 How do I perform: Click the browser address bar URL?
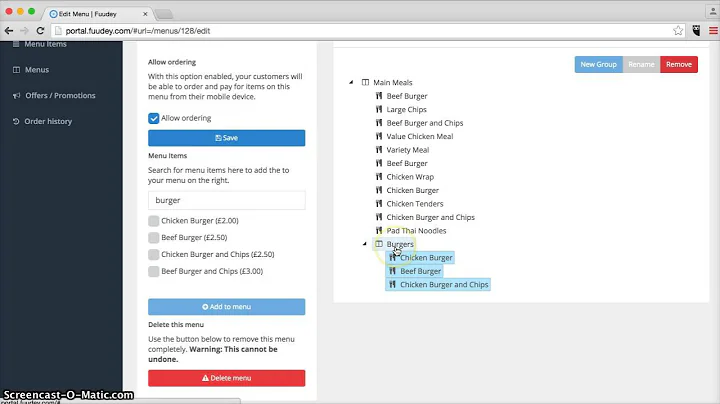tap(138, 31)
